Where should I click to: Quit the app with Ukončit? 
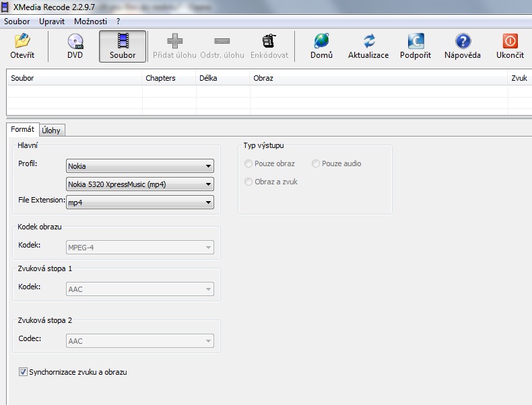[x=510, y=46]
